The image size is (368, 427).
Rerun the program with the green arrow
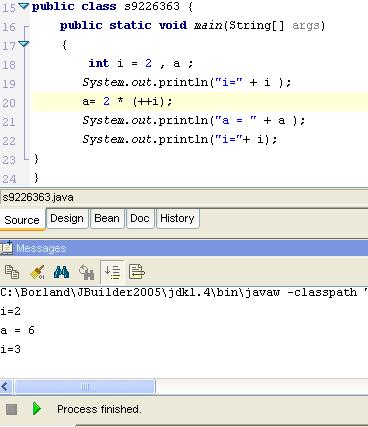pos(37,409)
